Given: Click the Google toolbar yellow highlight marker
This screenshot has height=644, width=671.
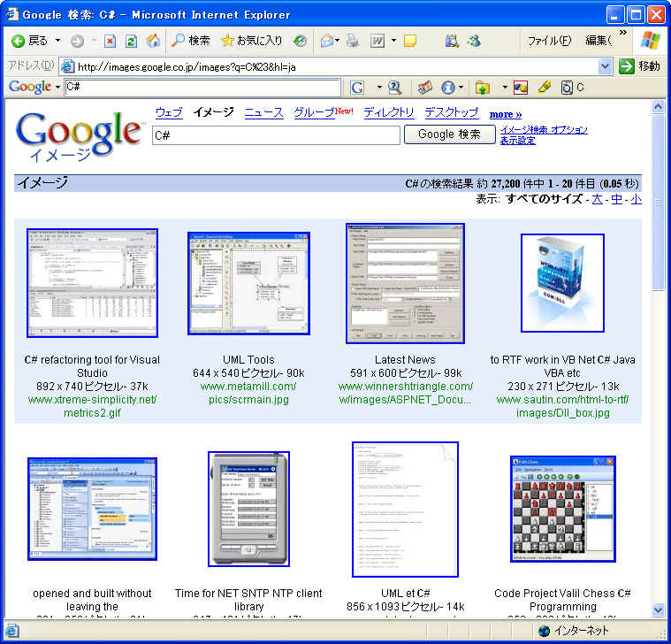Looking at the screenshot, I should click(x=544, y=88).
